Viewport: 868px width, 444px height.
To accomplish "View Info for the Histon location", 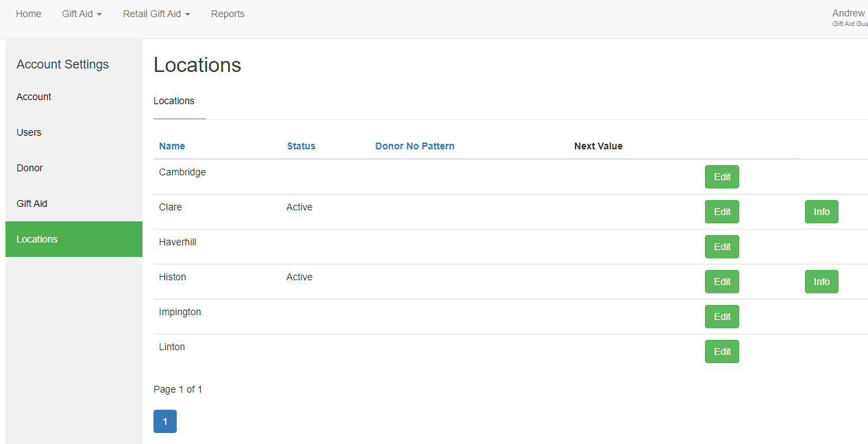I will pyautogui.click(x=821, y=282).
